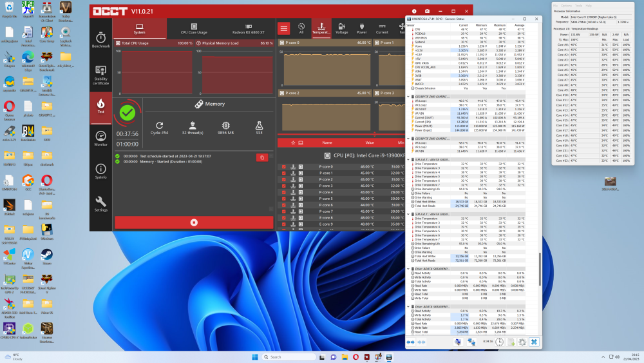Click HWiNFO logging file icon
Screen dimensions: 644x363
tap(511, 342)
